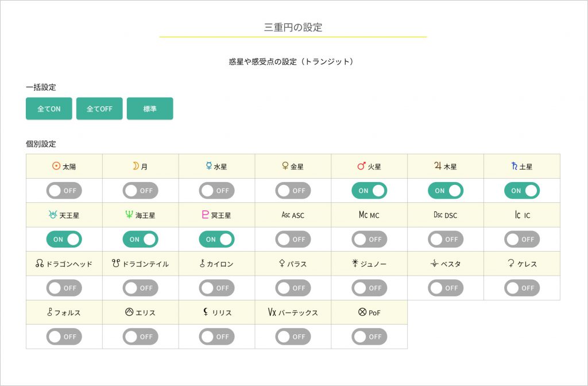Turn on the 太陽 toggle switch
The height and width of the screenshot is (386, 588).
64,190
